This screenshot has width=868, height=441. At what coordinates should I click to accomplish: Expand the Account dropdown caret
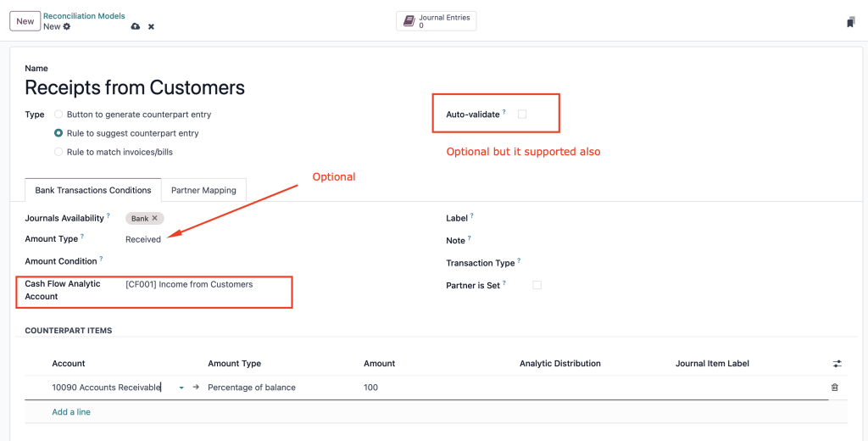coord(181,388)
